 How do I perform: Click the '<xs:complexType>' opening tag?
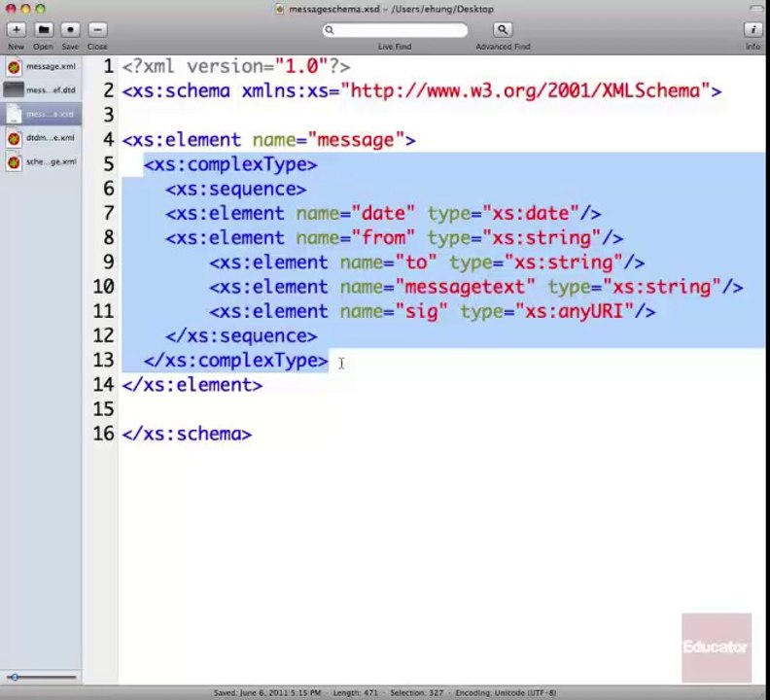coord(230,164)
